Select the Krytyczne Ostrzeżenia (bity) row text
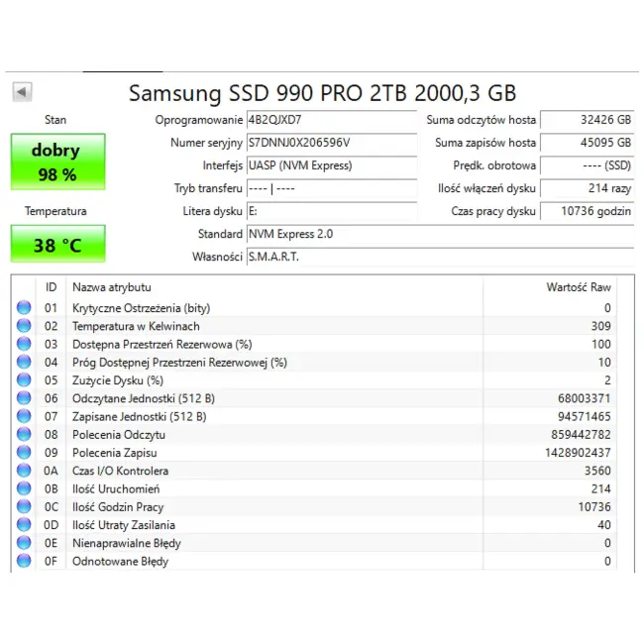This screenshot has width=644, height=644. [x=142, y=308]
